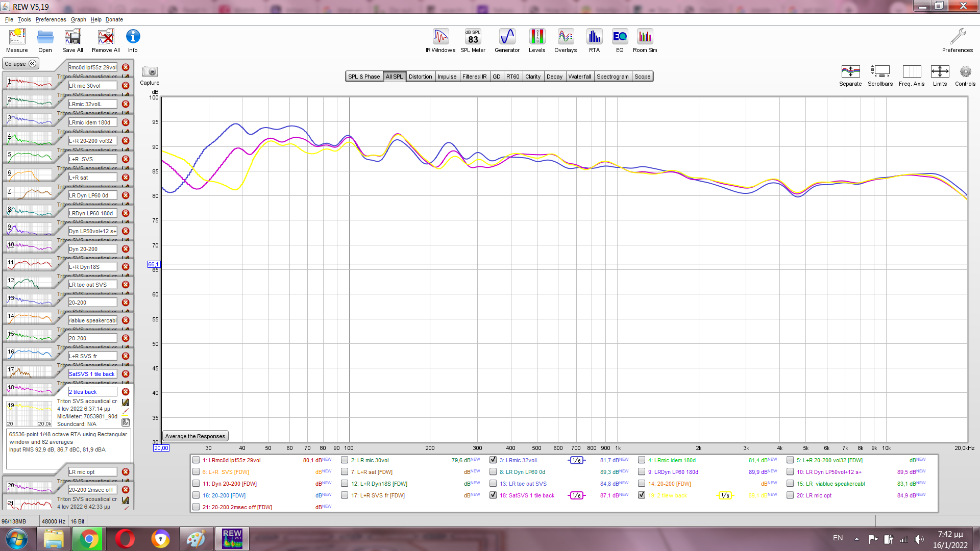Uncheck trace 18: SatSVS 1 tile back
Screen dimensions: 980x551
click(493, 495)
